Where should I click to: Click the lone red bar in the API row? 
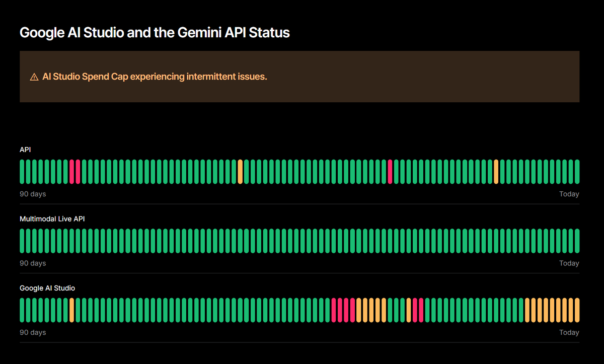point(390,172)
